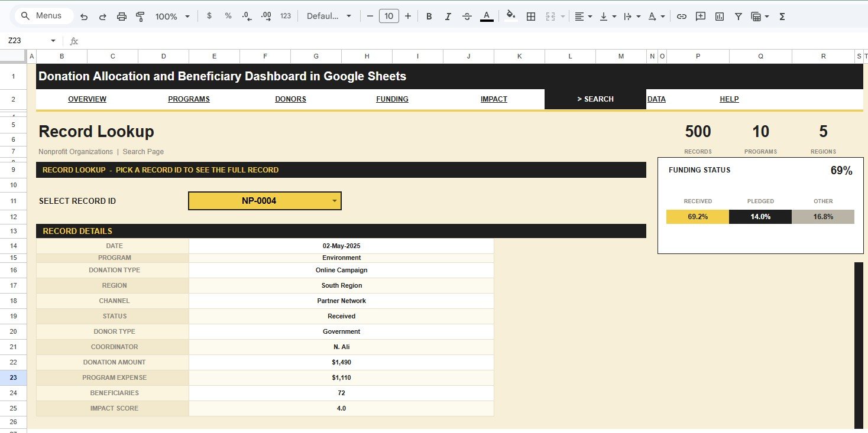
Task: Click the 500 records count
Action: (x=698, y=131)
